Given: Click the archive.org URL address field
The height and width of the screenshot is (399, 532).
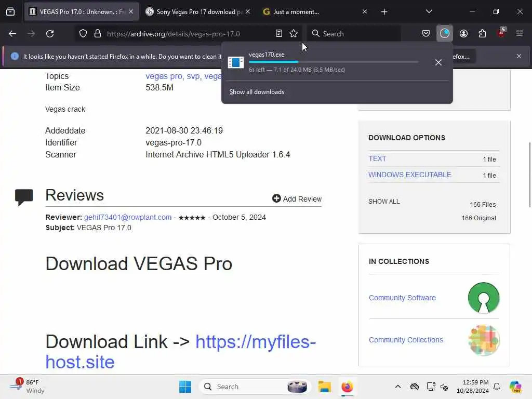Looking at the screenshot, I should 174,34.
